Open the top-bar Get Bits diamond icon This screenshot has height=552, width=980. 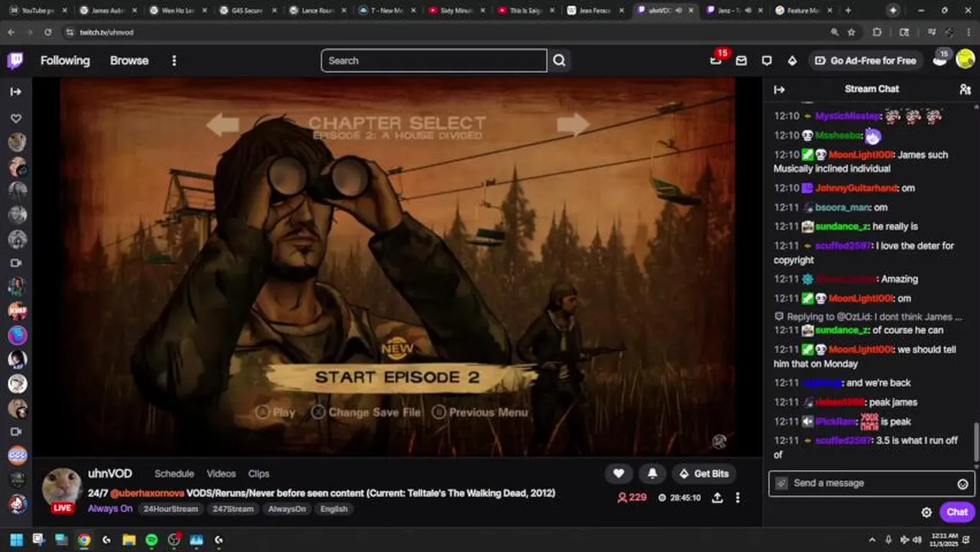(x=792, y=61)
